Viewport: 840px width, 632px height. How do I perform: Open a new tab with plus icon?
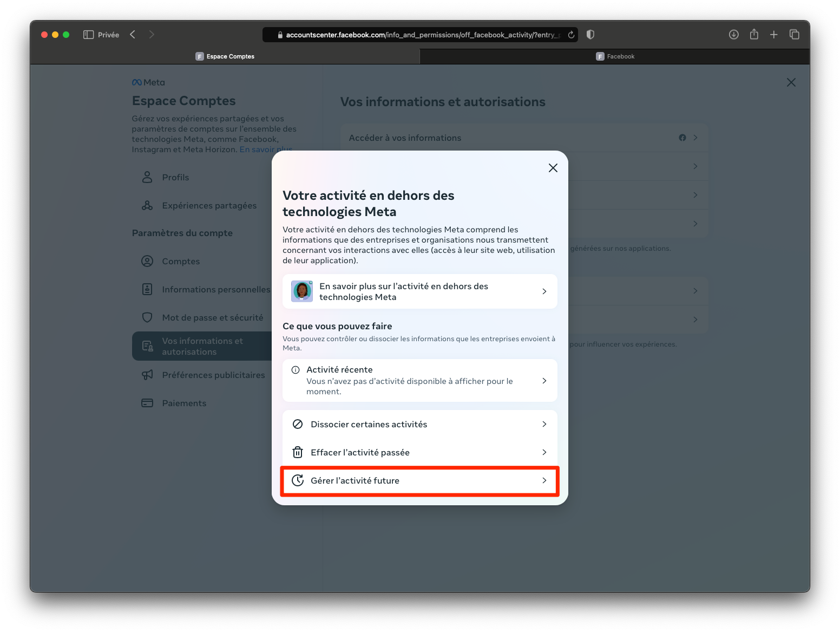point(774,35)
